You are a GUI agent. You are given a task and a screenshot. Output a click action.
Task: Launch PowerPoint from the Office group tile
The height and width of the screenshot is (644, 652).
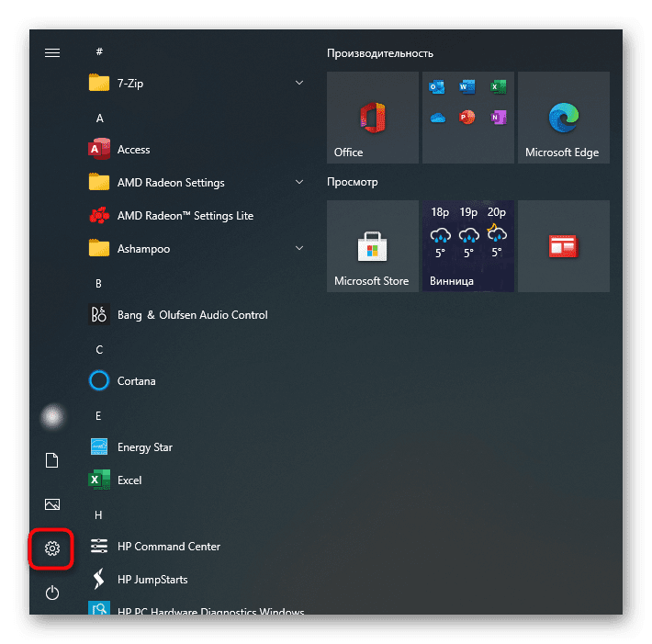467,118
